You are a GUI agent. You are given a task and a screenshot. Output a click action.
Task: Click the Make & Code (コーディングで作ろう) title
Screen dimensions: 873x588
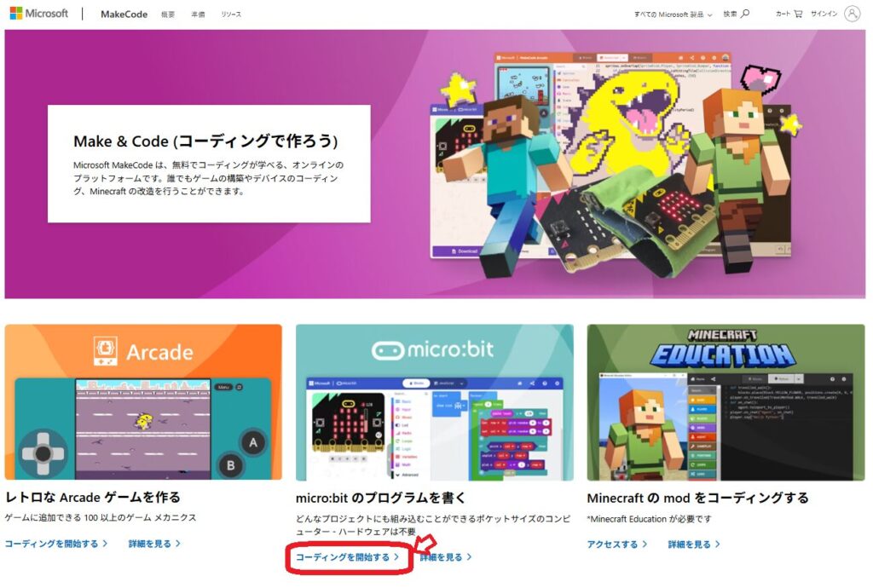(205, 141)
